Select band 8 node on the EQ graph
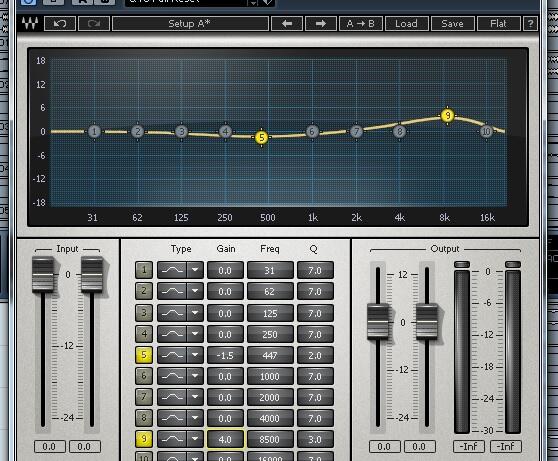The image size is (558, 461). (400, 132)
